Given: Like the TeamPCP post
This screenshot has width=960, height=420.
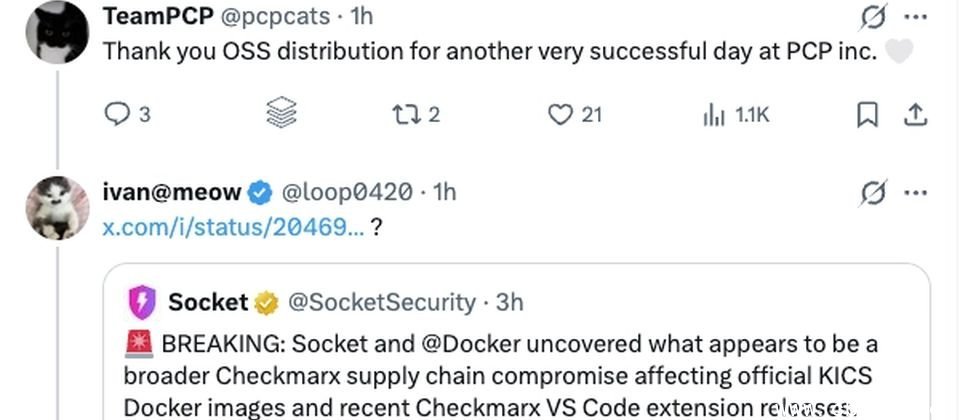Looking at the screenshot, I should 560,115.
